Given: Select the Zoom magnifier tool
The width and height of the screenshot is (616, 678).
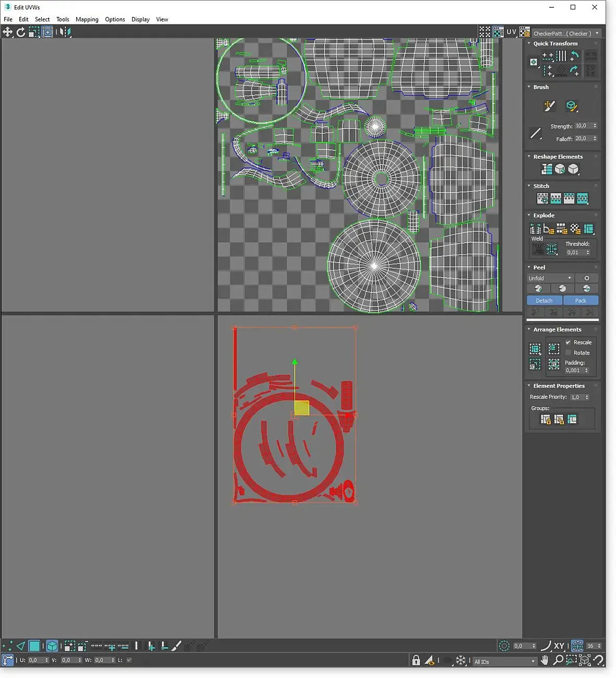Looking at the screenshot, I should 558,660.
